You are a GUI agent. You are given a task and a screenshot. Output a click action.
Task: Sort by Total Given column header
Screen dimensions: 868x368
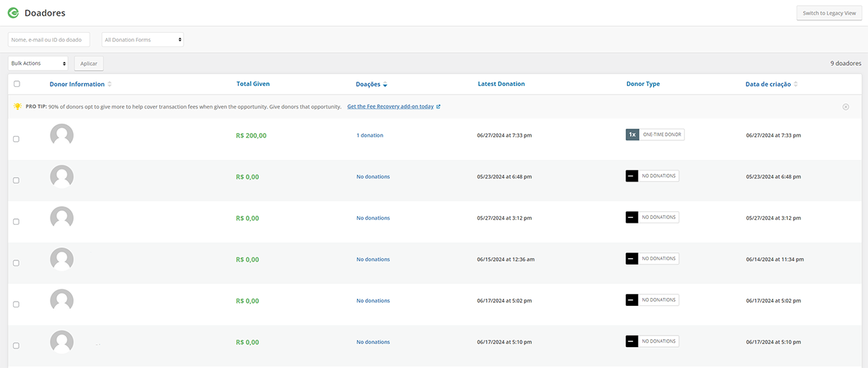pyautogui.click(x=253, y=84)
